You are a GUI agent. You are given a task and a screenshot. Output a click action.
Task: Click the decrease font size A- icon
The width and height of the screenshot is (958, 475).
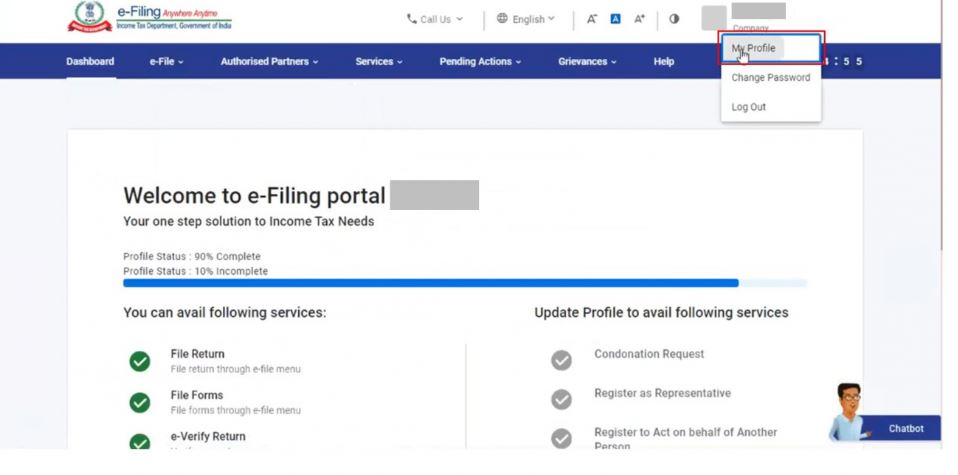[x=592, y=19]
